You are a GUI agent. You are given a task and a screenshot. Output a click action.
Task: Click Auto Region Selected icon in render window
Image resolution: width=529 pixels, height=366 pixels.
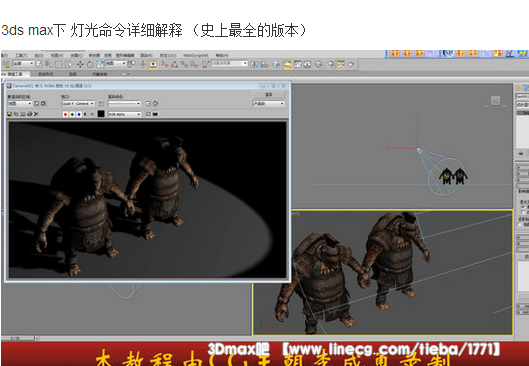coord(43,104)
